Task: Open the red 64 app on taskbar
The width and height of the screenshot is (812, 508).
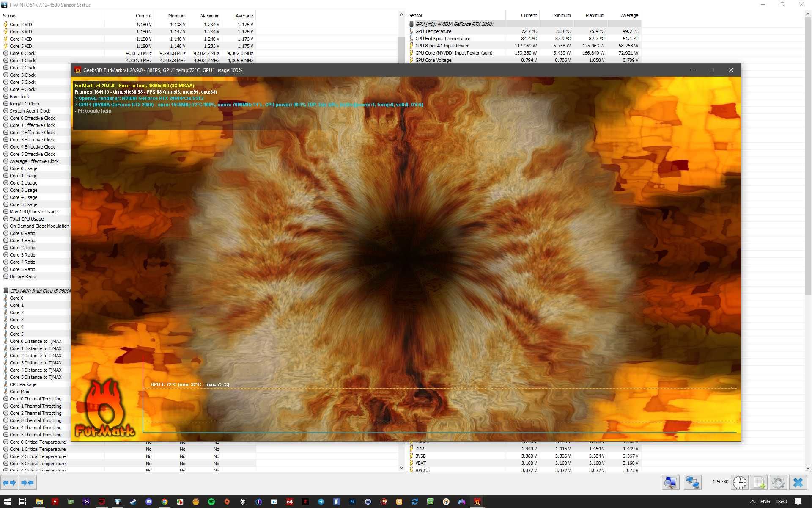Action: point(290,502)
